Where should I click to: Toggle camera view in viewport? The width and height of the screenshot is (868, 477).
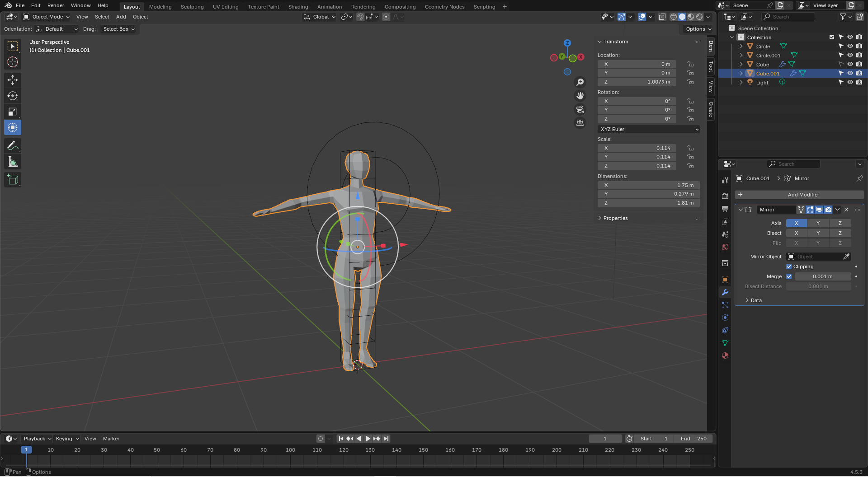(580, 109)
